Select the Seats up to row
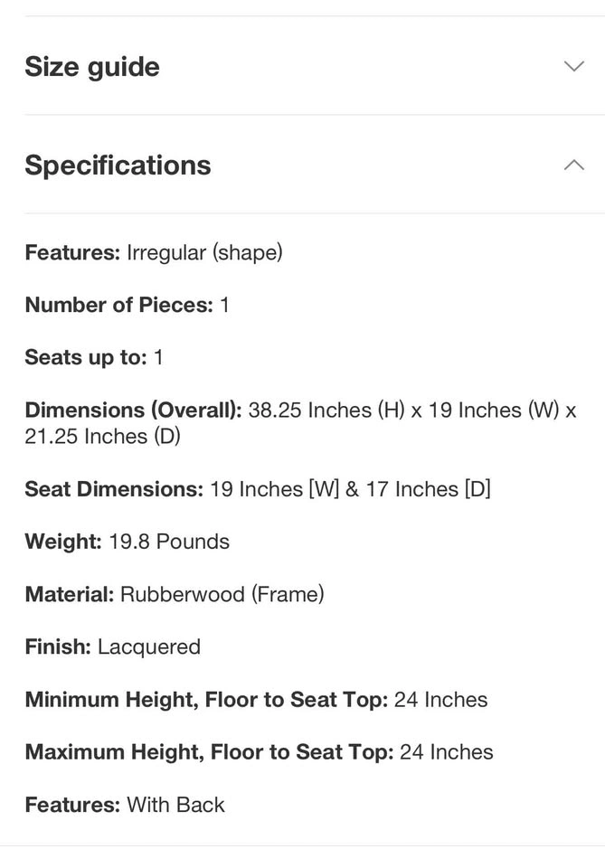Viewport: 605px width, 868px height. pyautogui.click(x=94, y=358)
